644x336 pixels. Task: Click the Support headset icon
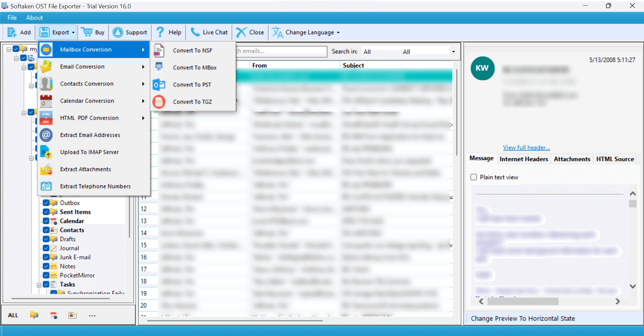point(118,33)
